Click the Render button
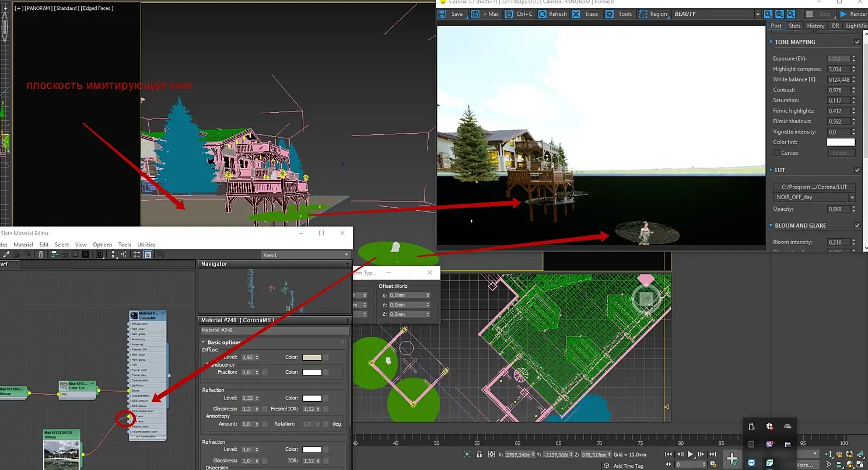868x470 pixels. tap(853, 14)
